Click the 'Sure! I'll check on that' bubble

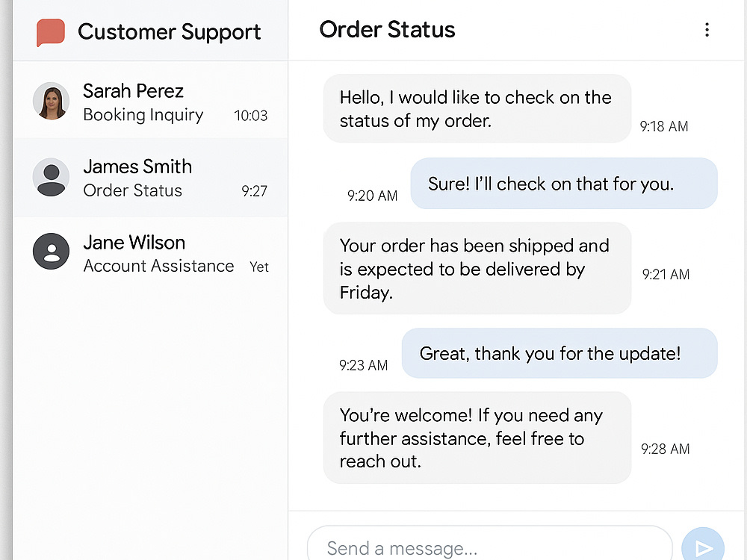click(564, 184)
